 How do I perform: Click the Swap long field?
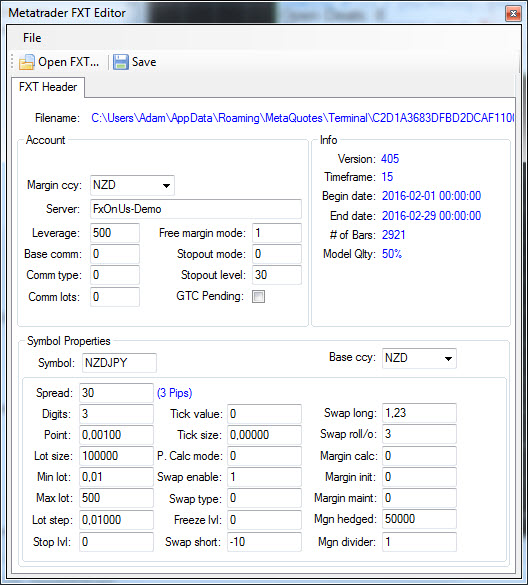[x=419, y=413]
